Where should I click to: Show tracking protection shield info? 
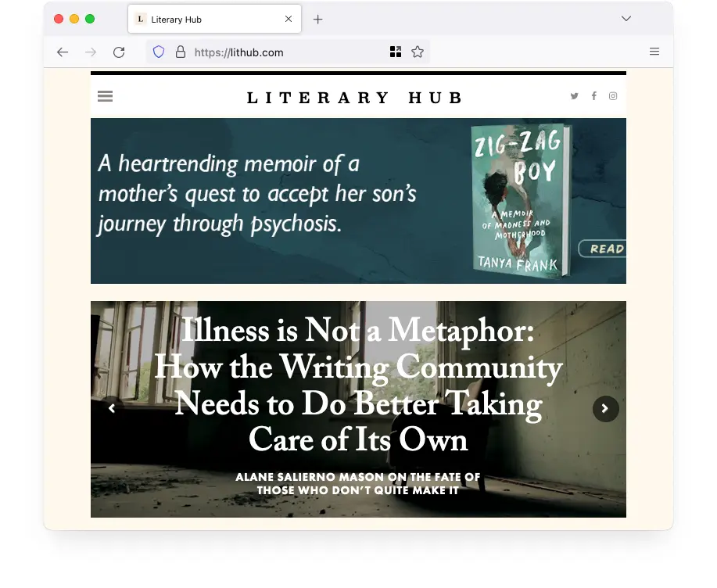click(159, 52)
